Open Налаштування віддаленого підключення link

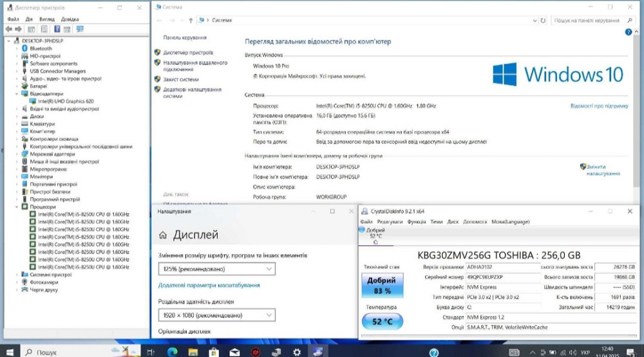tap(195, 66)
